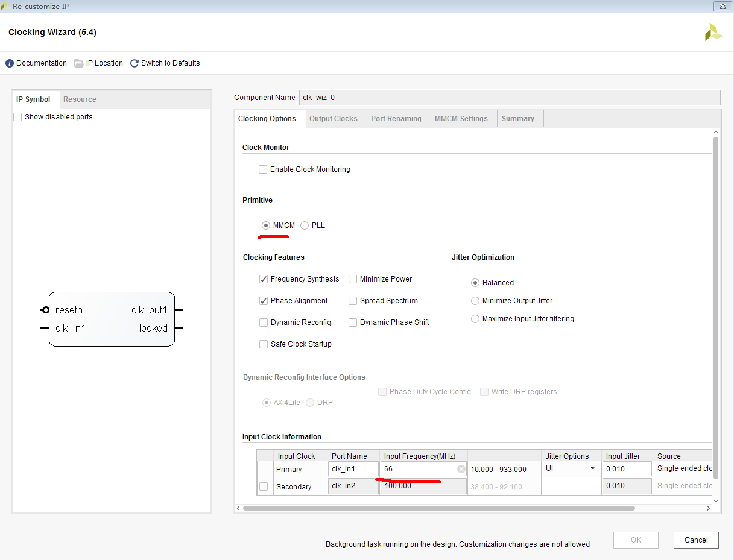The image size is (734, 560).
Task: Choose Minimize Output Jitter optimization
Action: (x=475, y=300)
